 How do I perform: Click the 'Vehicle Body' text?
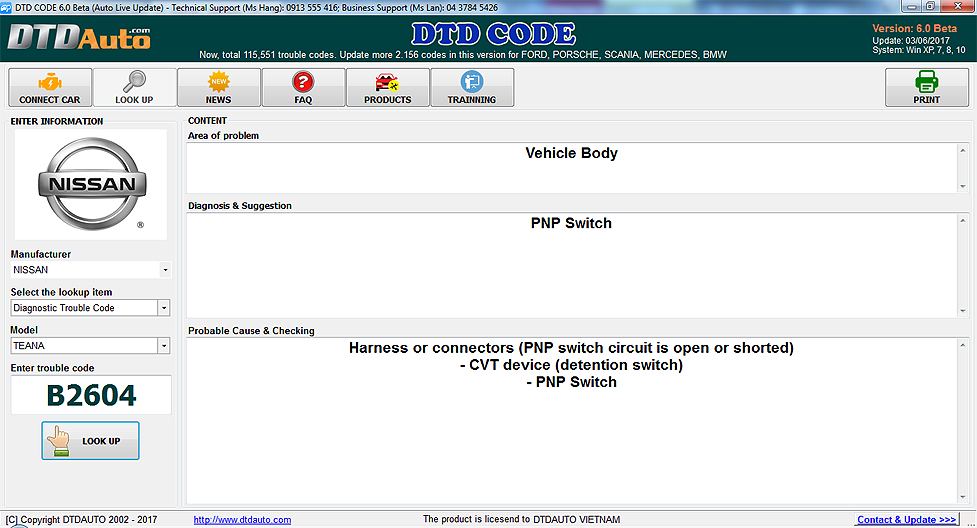(571, 153)
